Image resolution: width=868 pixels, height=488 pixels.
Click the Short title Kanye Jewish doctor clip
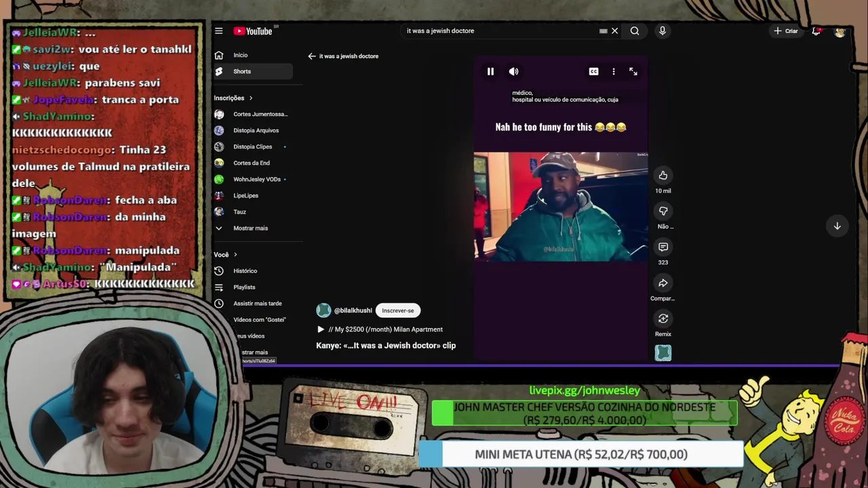(x=386, y=346)
